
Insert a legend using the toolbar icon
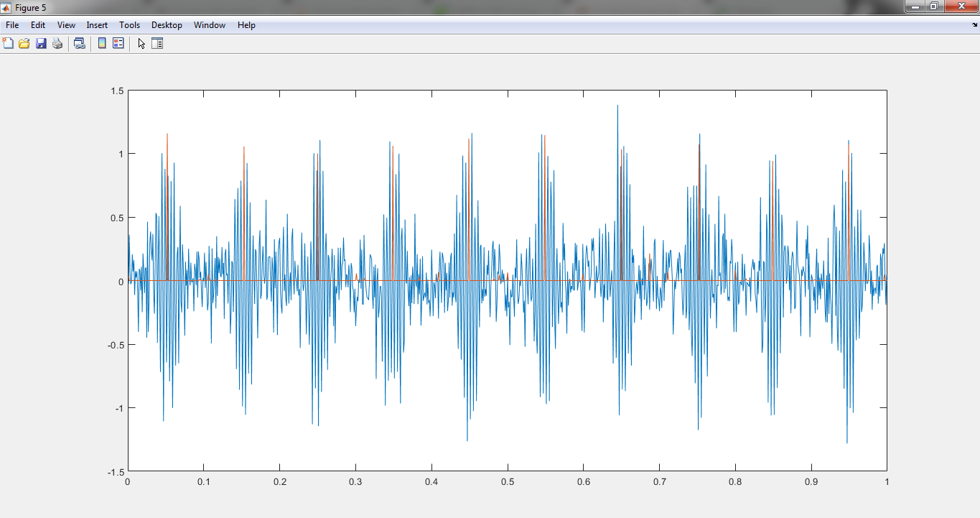point(118,43)
